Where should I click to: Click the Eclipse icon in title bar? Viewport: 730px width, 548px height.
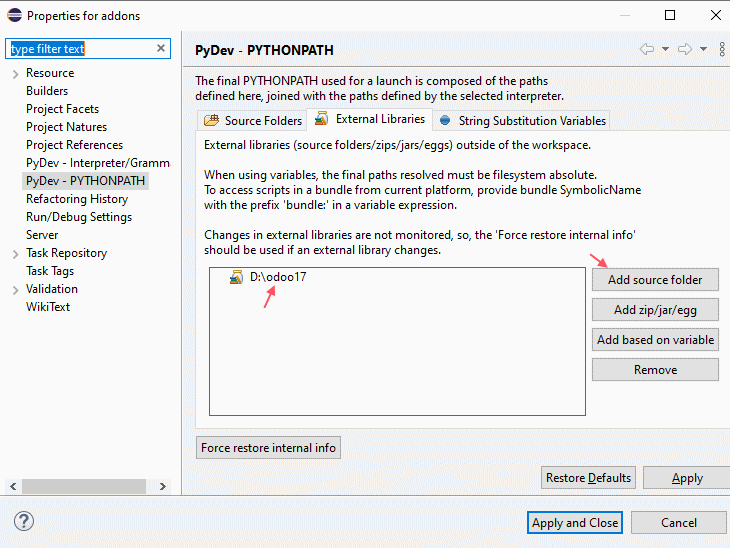(x=14, y=15)
